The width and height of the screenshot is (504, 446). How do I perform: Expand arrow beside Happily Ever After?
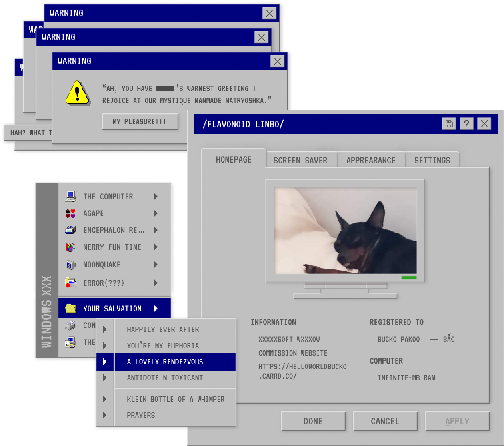coord(105,329)
